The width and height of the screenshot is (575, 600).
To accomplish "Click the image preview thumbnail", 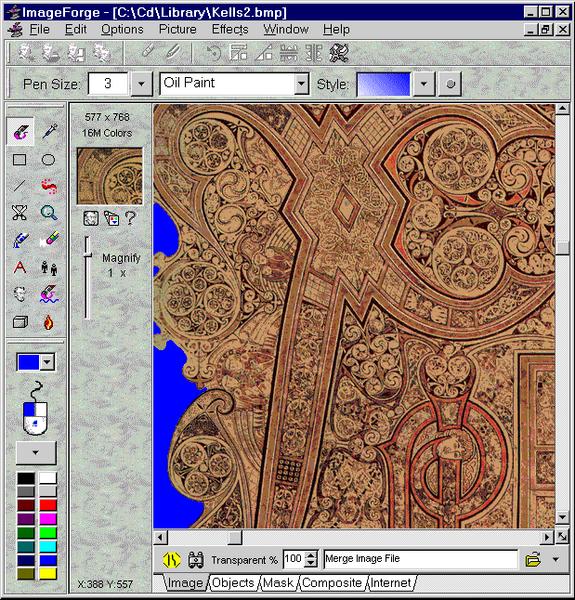I will pos(110,176).
